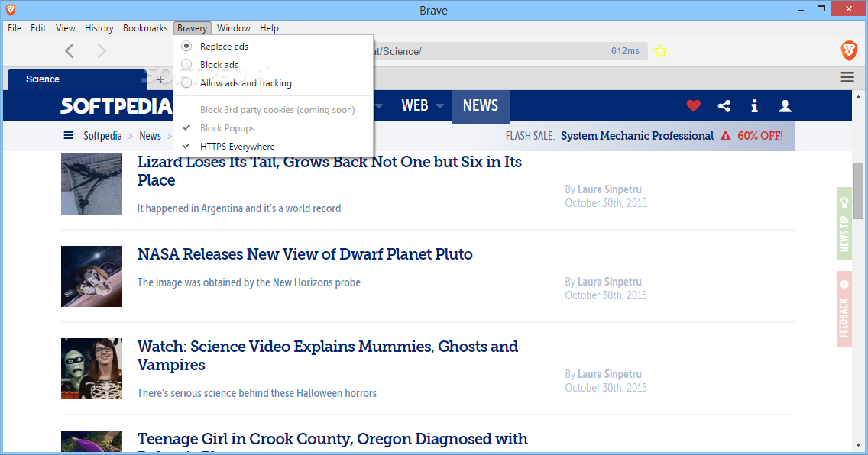
Task: Open the Bookmarks menu
Action: tap(145, 28)
